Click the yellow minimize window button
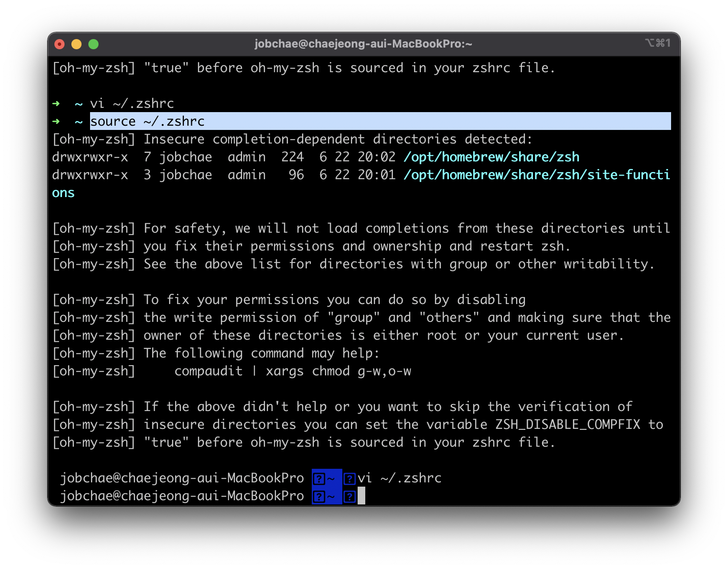The image size is (728, 569). coord(76,44)
